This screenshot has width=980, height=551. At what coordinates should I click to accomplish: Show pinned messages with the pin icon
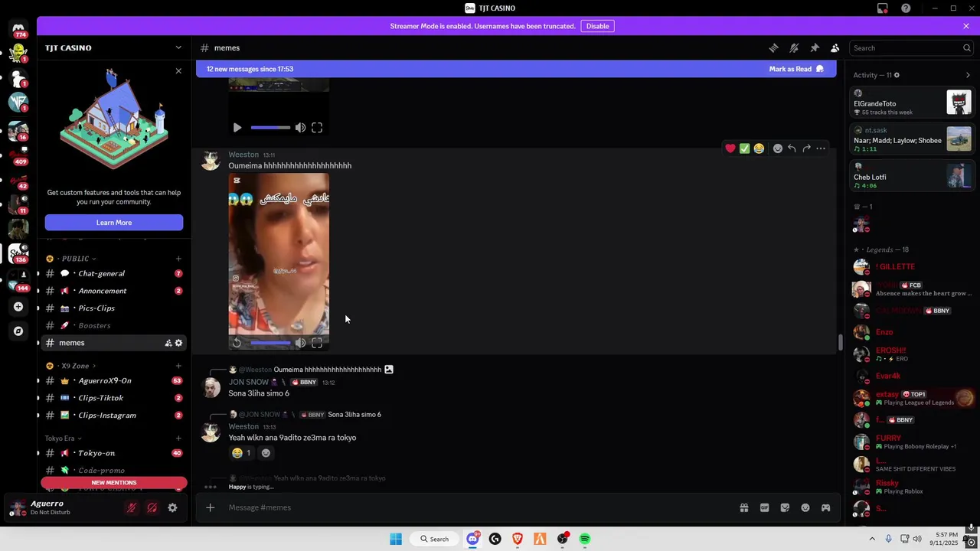coord(815,47)
